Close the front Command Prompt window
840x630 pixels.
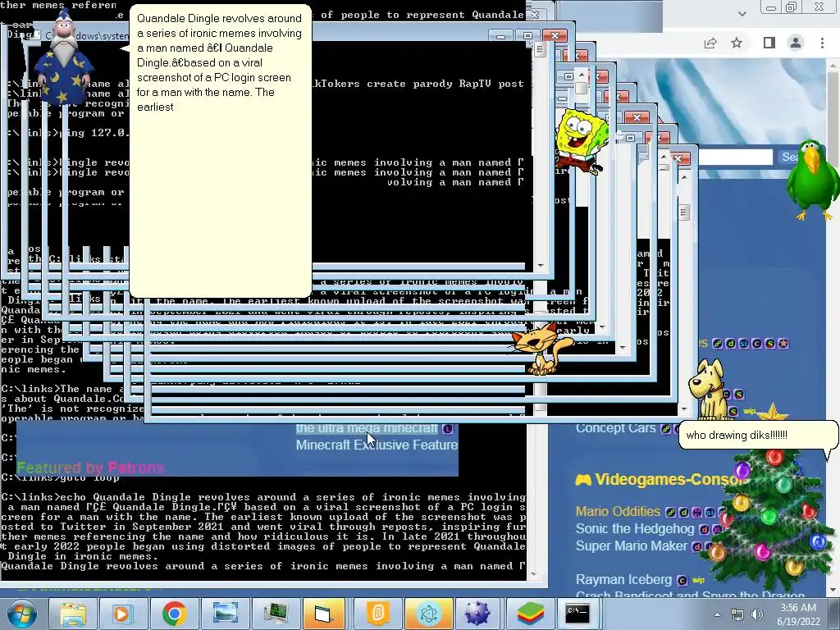point(555,36)
